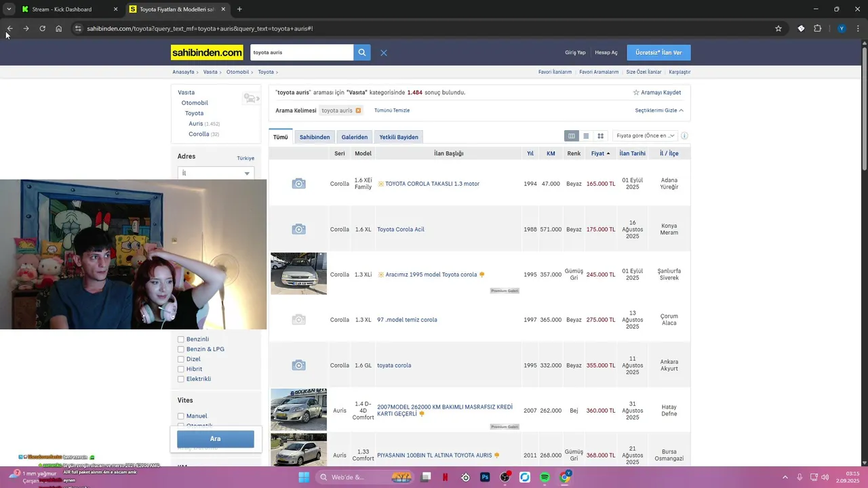Open the Fiyata göre sort dropdown
The height and width of the screenshot is (488, 868).
tap(645, 136)
